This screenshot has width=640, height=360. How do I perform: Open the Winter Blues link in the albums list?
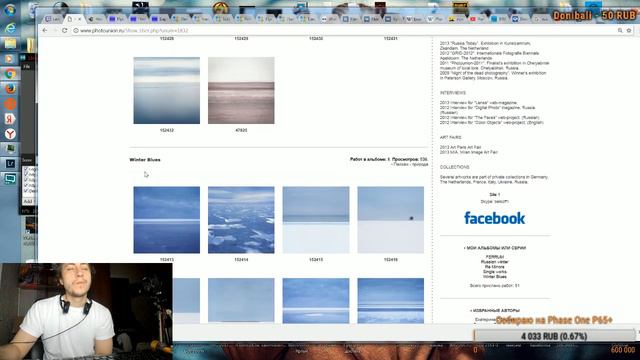pos(495,276)
